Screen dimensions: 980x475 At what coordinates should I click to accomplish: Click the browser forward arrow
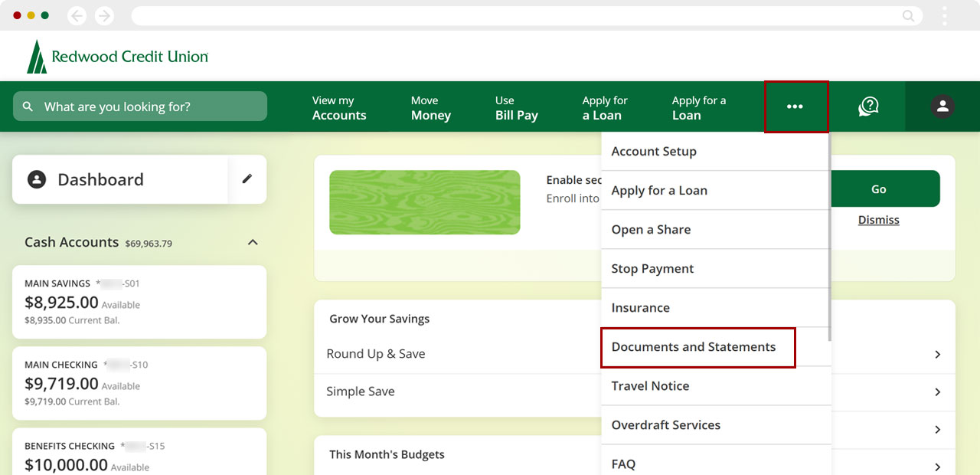click(x=104, y=15)
